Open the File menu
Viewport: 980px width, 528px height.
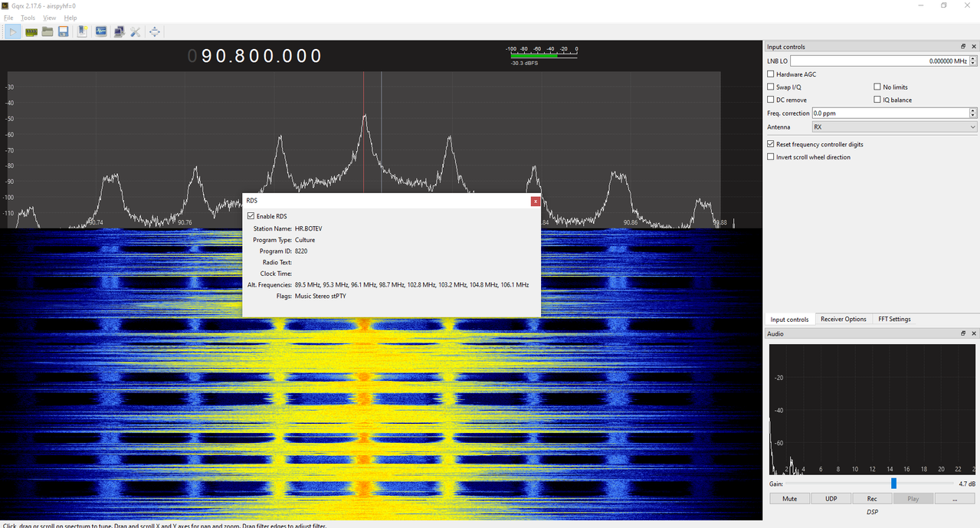[8, 18]
